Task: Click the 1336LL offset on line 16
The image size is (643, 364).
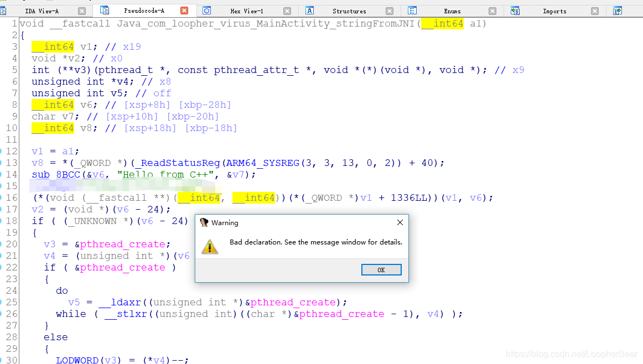Action: [409, 198]
